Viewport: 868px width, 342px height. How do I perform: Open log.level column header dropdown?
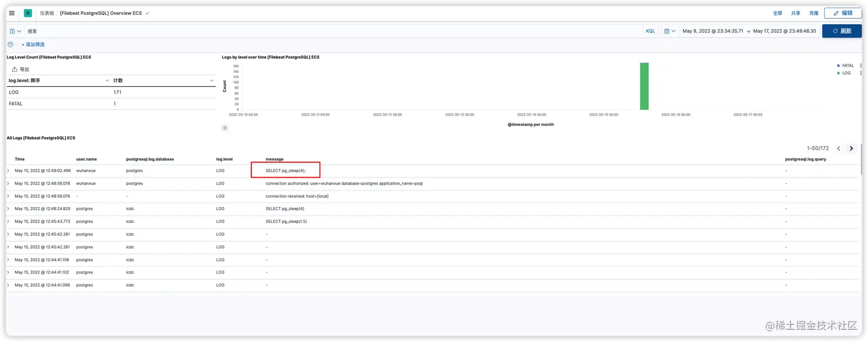[107, 80]
